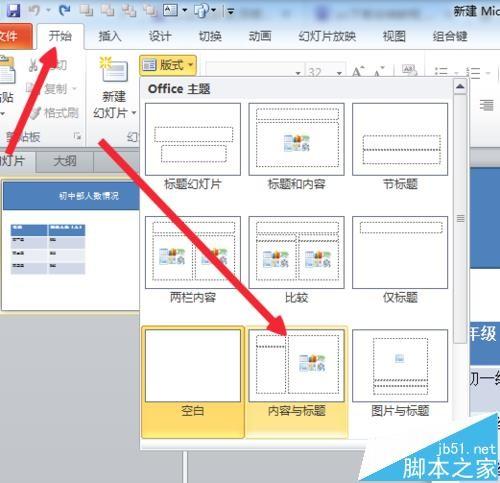Choose the 标题幻灯片 layout
The image size is (500, 483).
coord(193,147)
